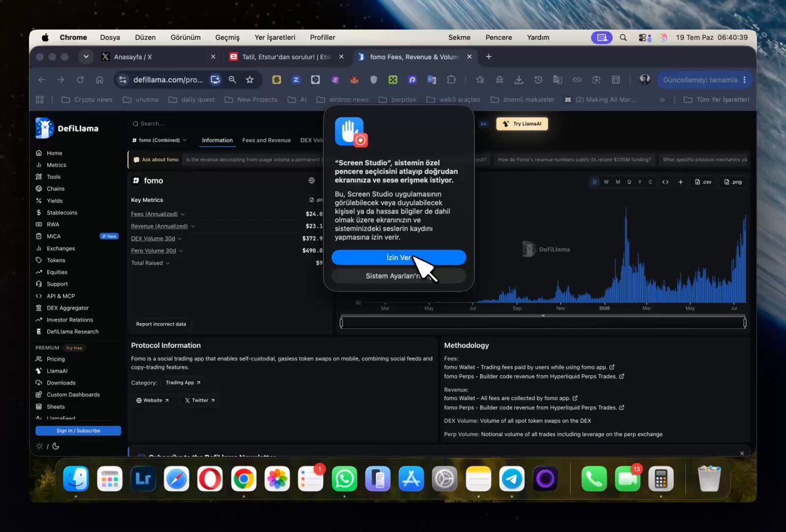Screen dimensions: 786x532
Task: Download the chart as .png
Action: tap(732, 181)
